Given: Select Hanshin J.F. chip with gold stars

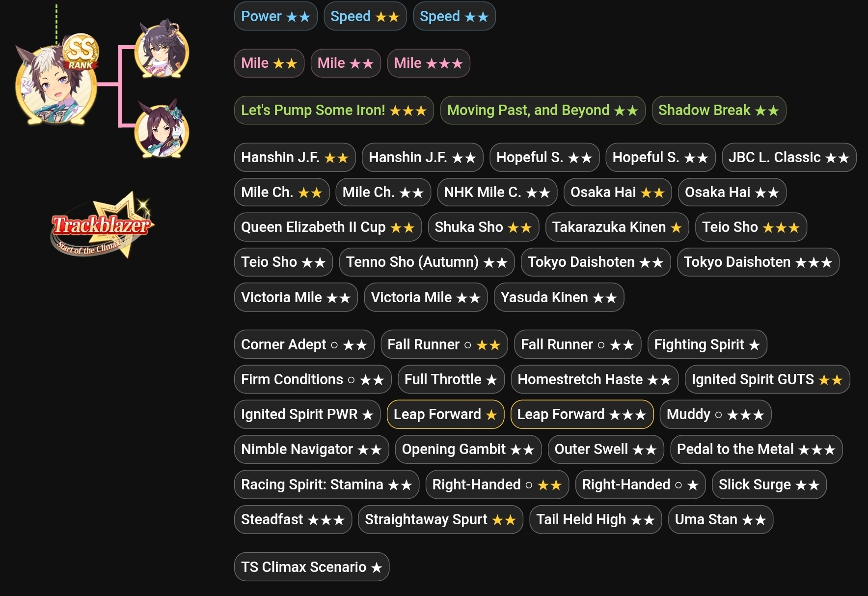Looking at the screenshot, I should tap(295, 157).
